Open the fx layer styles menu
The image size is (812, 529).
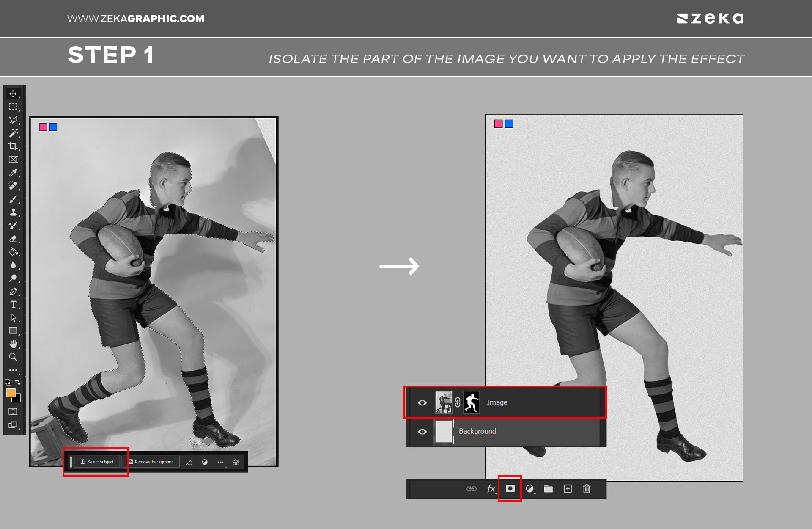point(491,489)
